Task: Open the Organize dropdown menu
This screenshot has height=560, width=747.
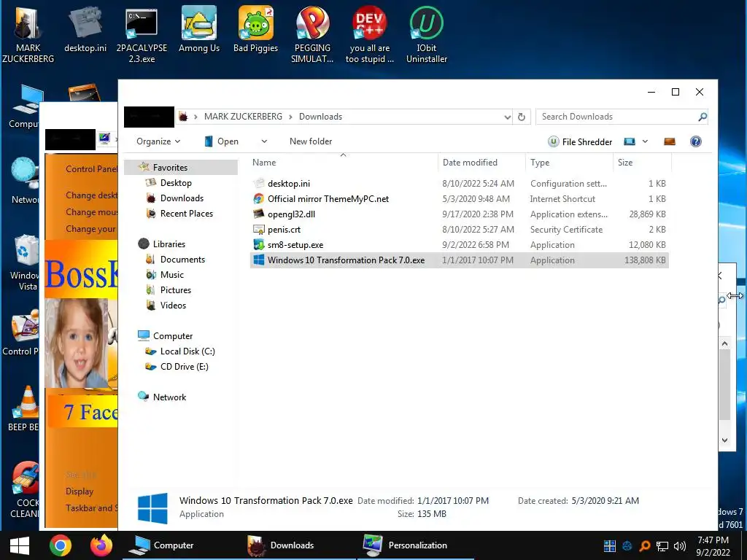Action: point(158,141)
